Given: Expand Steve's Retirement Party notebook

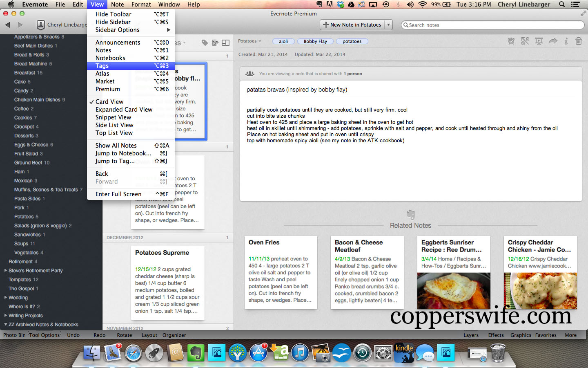Looking at the screenshot, I should pos(6,270).
